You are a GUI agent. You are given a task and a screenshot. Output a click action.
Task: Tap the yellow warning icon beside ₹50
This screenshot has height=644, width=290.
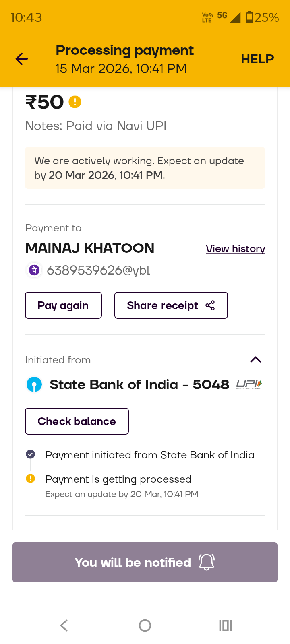tap(75, 102)
